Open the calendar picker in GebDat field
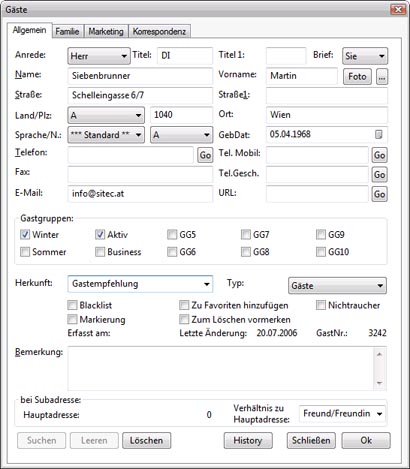 point(378,135)
